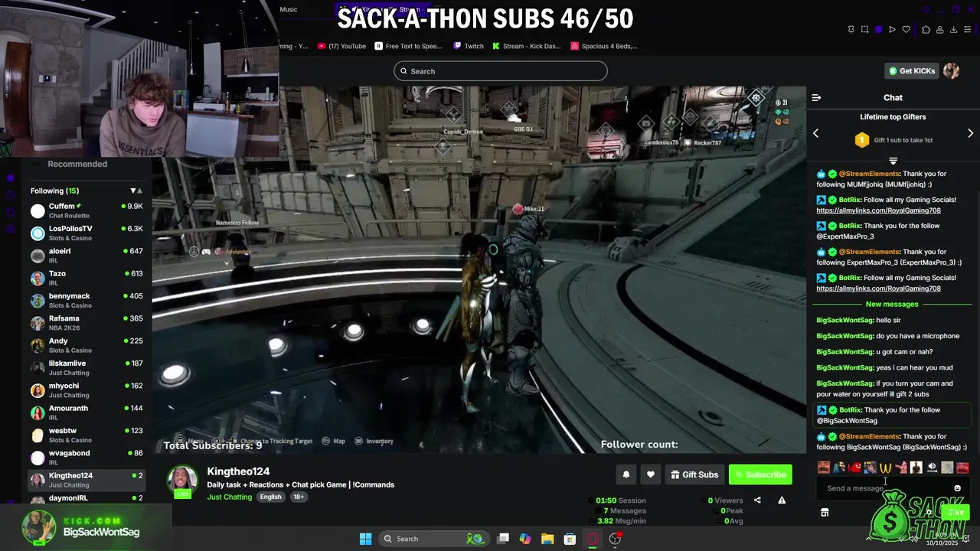This screenshot has width=980, height=551.
Task: Click the Just Chatting category link
Action: click(229, 497)
